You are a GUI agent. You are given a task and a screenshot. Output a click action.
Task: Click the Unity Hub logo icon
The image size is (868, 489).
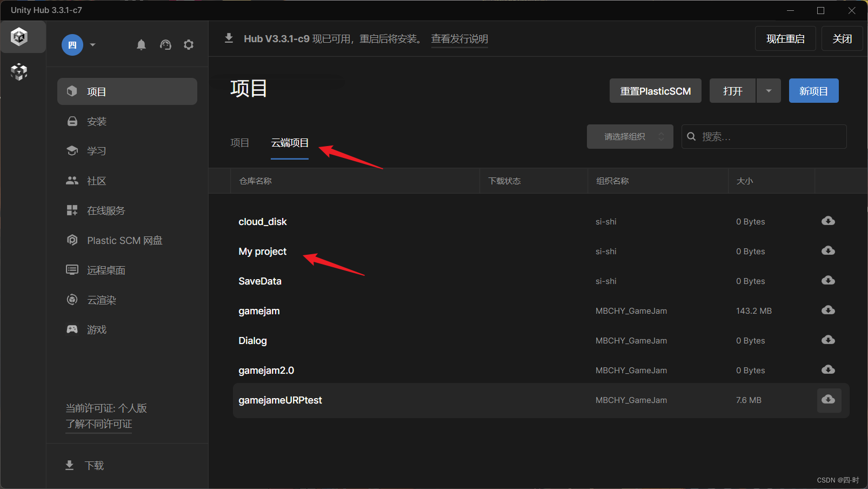(19, 37)
